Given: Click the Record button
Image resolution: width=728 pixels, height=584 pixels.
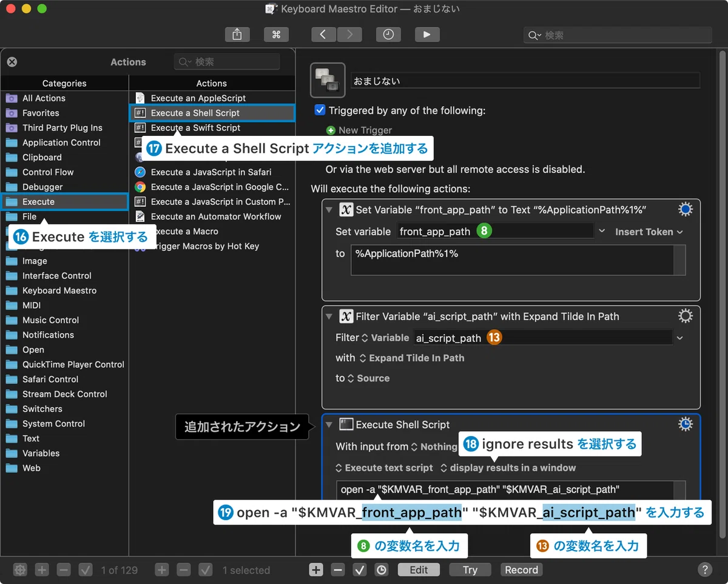Looking at the screenshot, I should pos(522,569).
